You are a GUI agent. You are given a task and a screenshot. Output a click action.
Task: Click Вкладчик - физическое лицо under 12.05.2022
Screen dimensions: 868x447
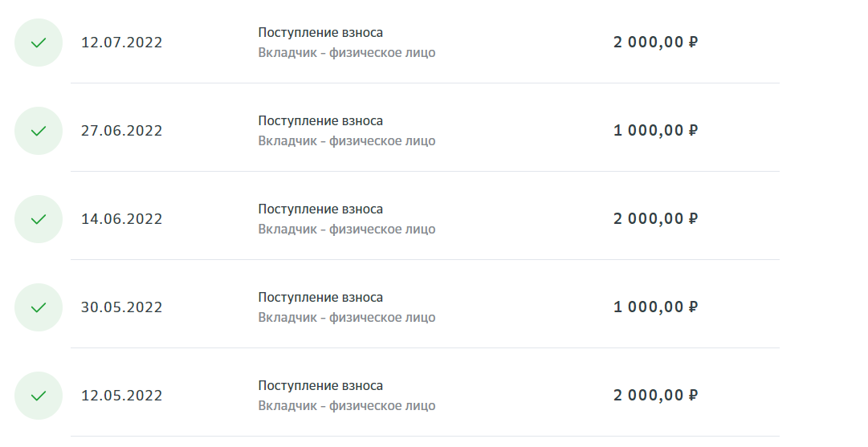[x=347, y=405]
